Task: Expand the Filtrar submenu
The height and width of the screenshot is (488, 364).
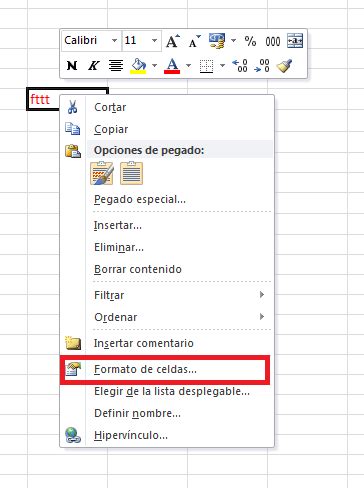Action: coord(167,295)
